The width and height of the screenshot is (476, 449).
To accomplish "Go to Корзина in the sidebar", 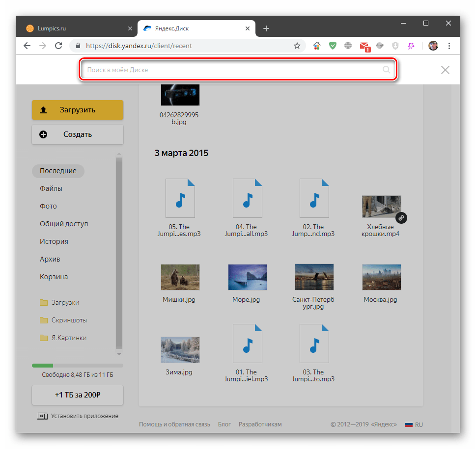I will (x=54, y=277).
